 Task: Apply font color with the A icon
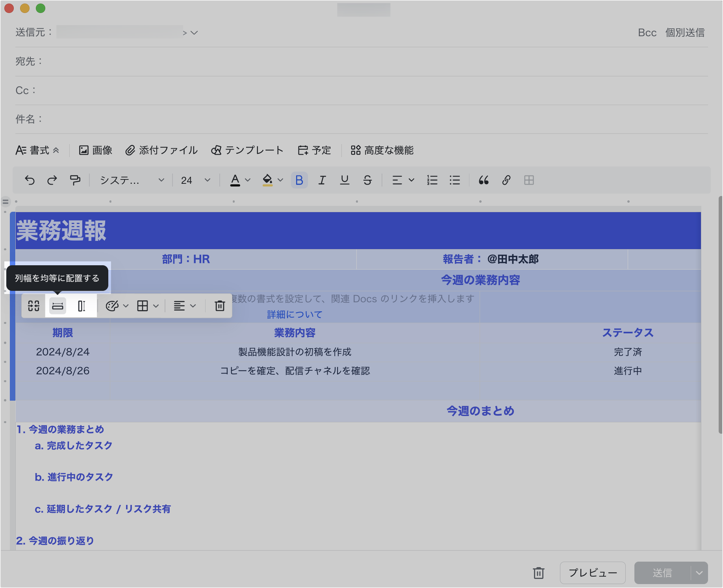235,180
